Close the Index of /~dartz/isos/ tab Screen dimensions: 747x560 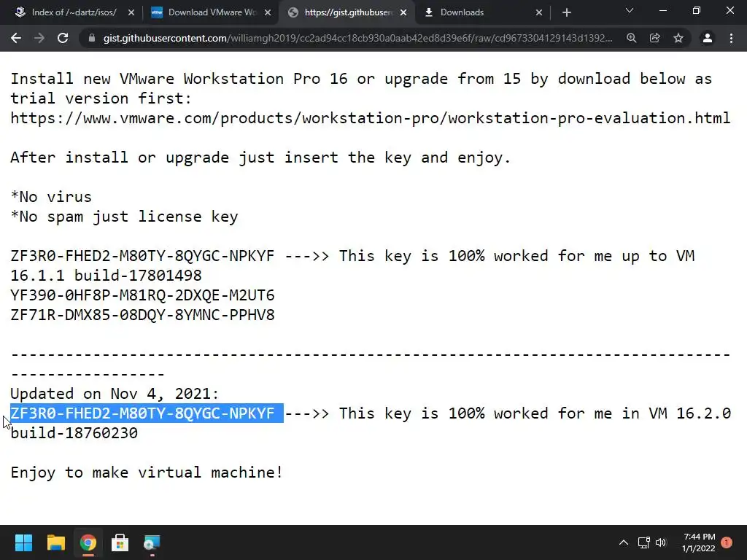(x=131, y=12)
